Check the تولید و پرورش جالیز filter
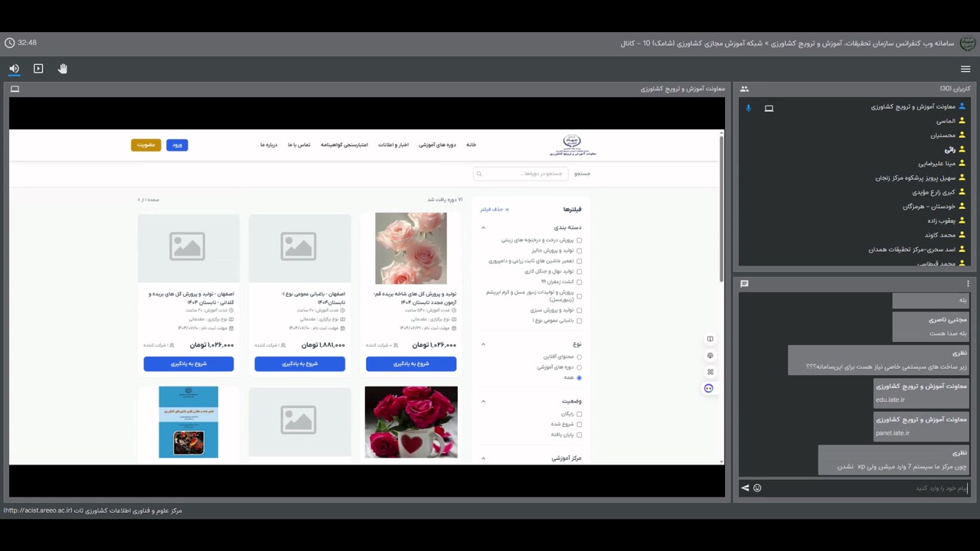Image resolution: width=980 pixels, height=551 pixels. click(x=579, y=250)
